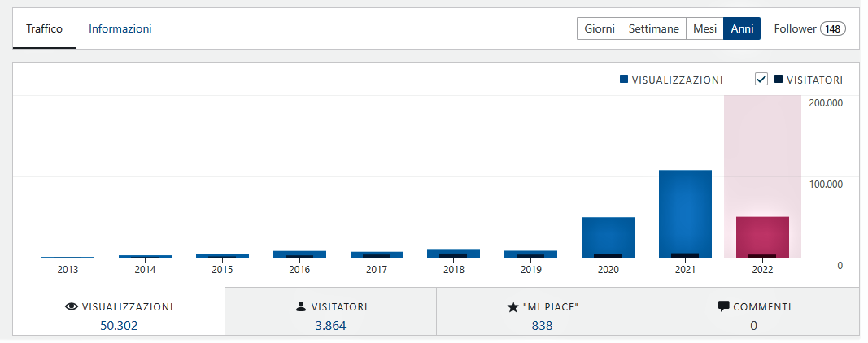Select the 2021 bar in the chart
Viewport: 868px width, 343px height.
pos(685,214)
